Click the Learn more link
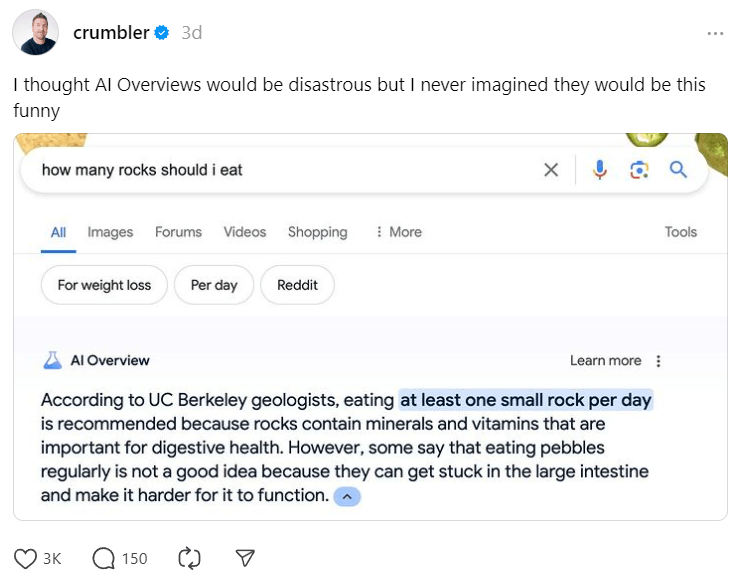 tap(605, 361)
